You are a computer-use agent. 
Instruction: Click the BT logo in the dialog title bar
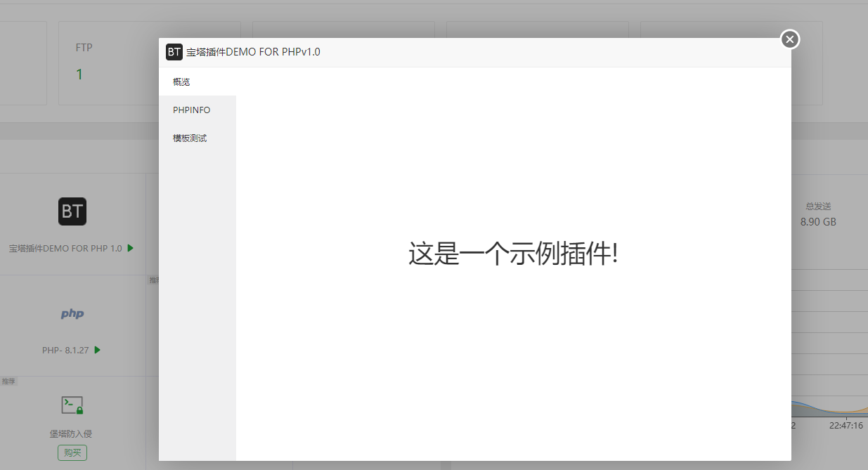pos(174,52)
